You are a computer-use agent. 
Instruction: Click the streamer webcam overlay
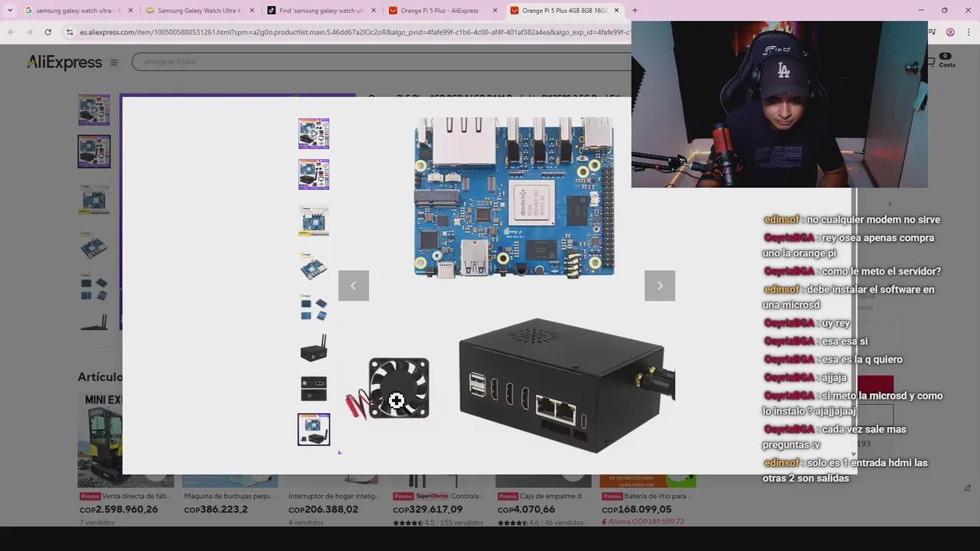[x=779, y=104]
